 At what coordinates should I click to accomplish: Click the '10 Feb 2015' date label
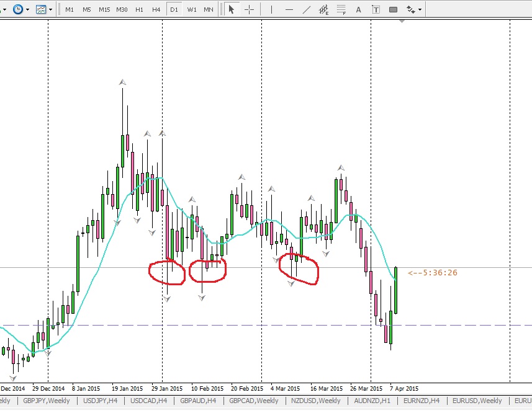click(207, 388)
